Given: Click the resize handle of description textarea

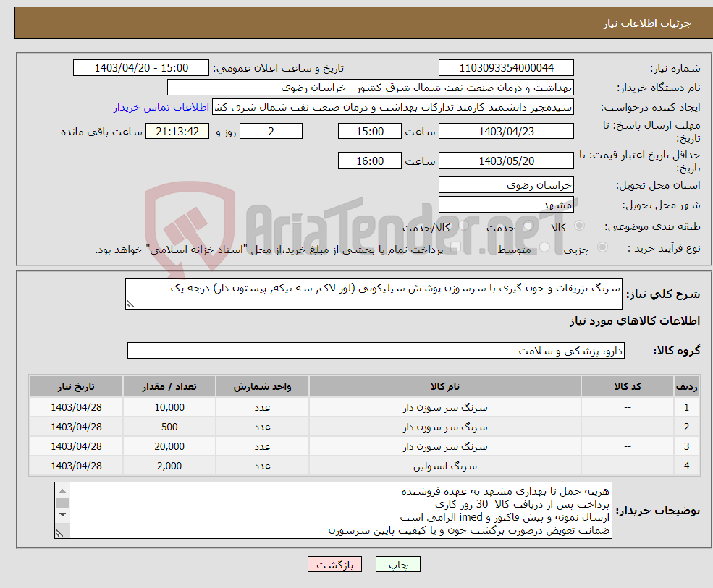Looking at the screenshot, I should point(130,305).
